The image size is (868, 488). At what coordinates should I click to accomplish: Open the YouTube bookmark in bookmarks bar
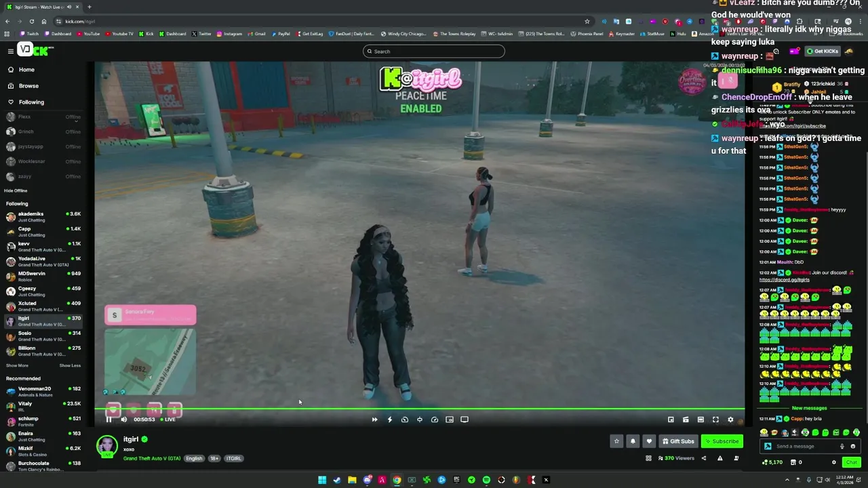pyautogui.click(x=88, y=34)
